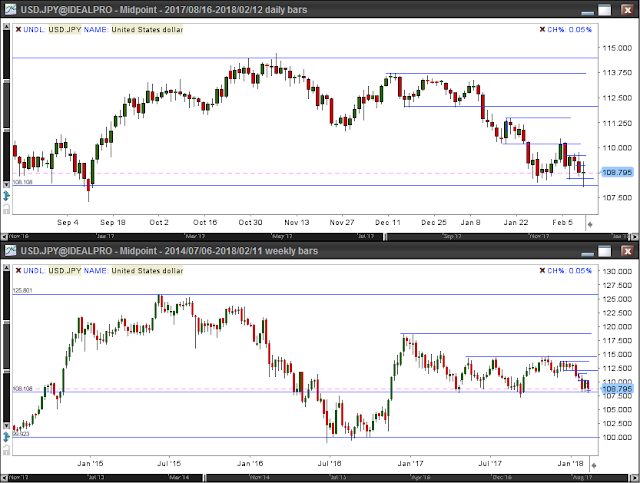This screenshot has width=640, height=483.
Task: Click the 107.500 price axis label in daily chart
Action: 617,197
